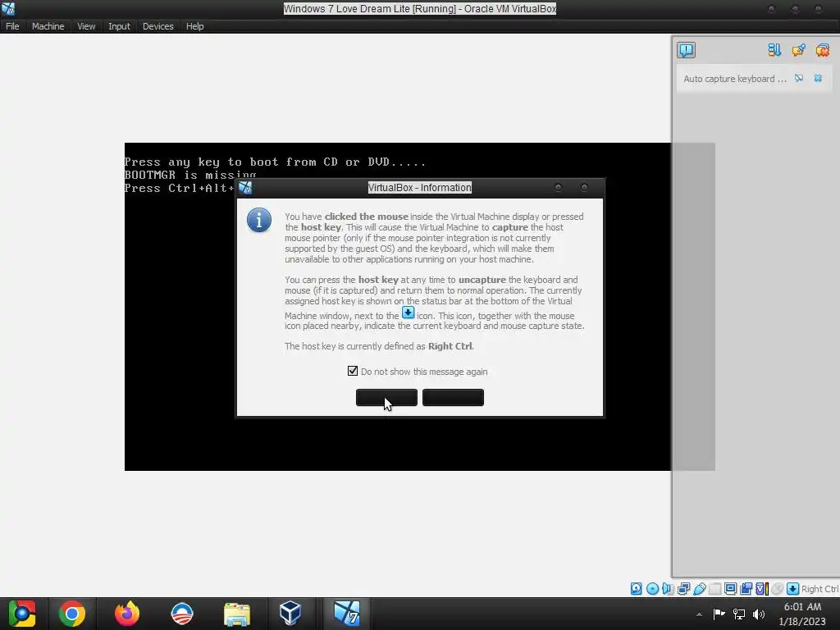Open the Devices menu
The image size is (840, 630).
coord(158,26)
